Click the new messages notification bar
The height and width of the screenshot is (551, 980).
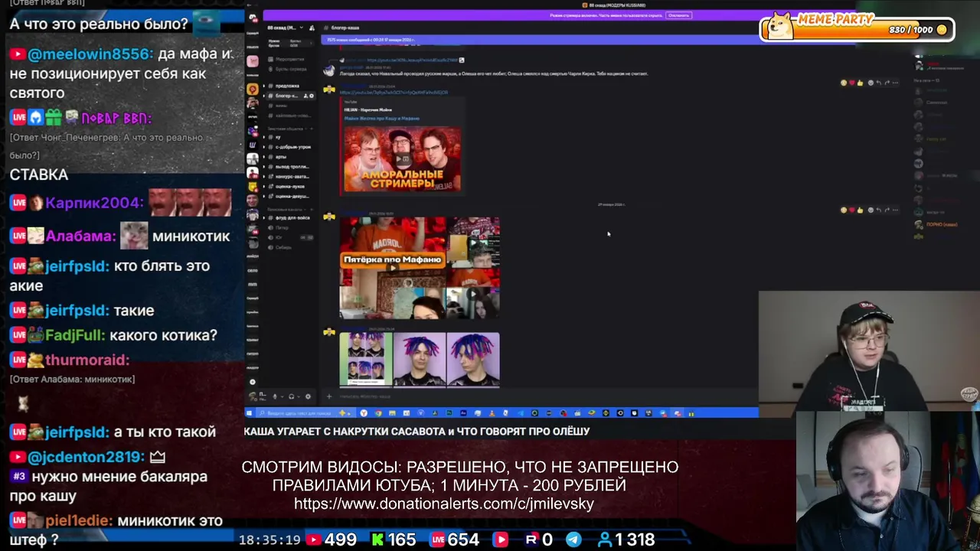pos(588,40)
